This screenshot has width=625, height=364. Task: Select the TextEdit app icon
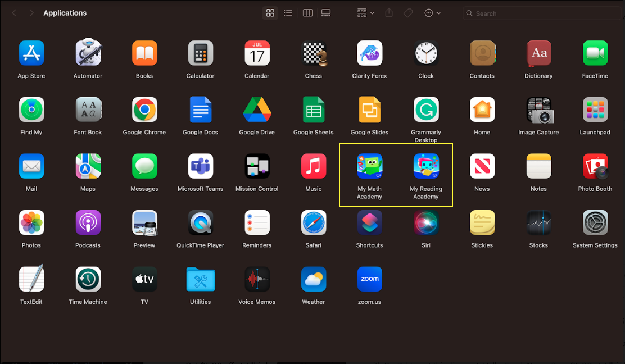coord(31,279)
